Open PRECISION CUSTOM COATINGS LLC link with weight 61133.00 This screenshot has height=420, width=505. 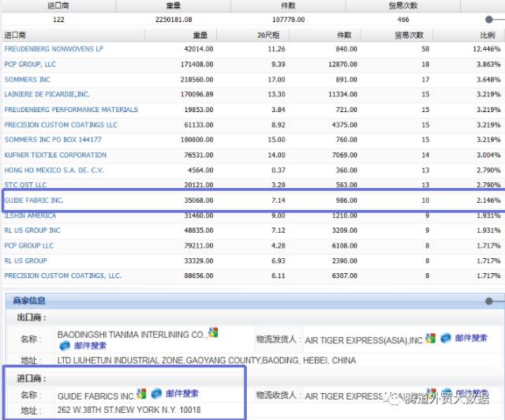pos(61,125)
